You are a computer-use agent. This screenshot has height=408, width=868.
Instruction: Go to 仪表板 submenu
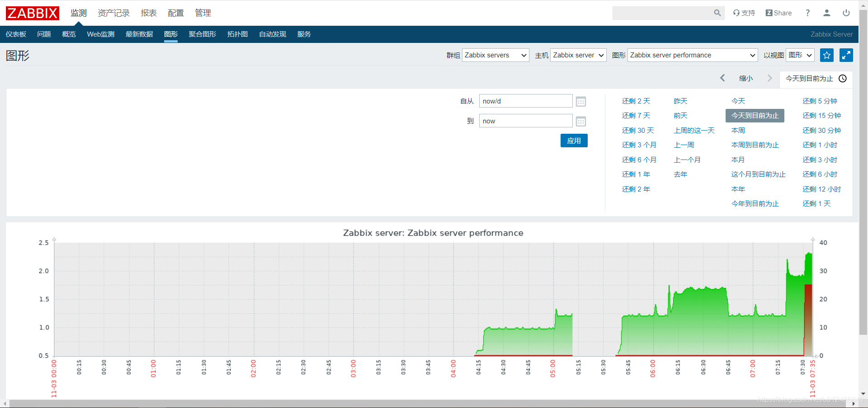[x=16, y=34]
